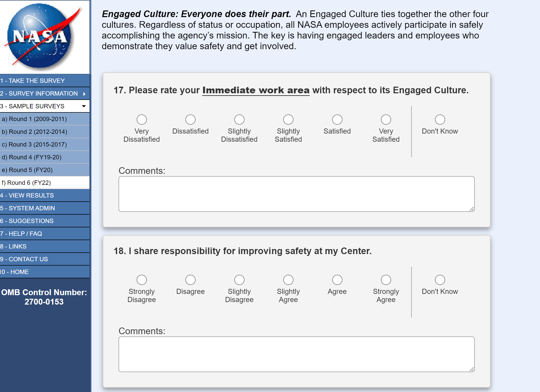Viewport: 540px width, 392px height.
Task: Navigate to Home menu item
Action: [x=15, y=272]
